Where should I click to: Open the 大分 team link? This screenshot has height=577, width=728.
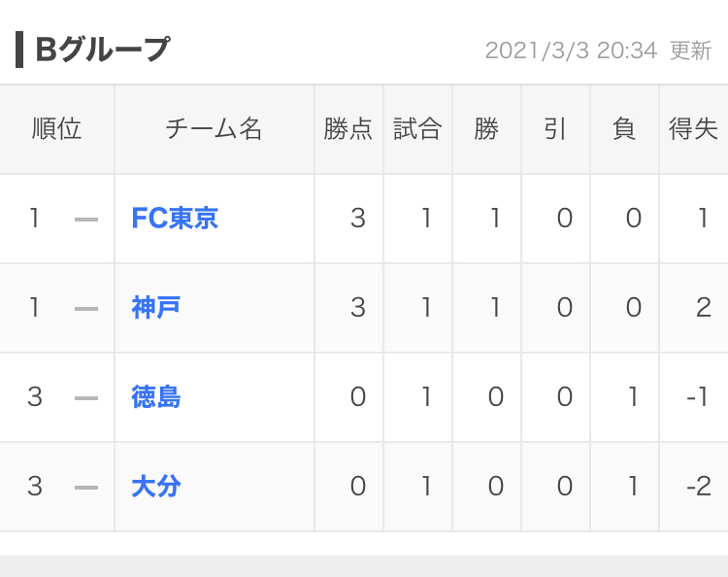click(x=156, y=487)
